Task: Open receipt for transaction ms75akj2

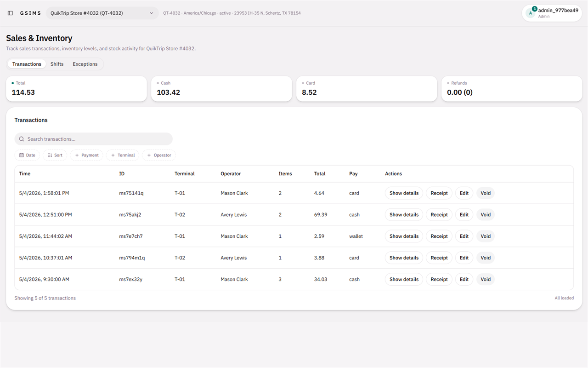Action: pos(439,215)
